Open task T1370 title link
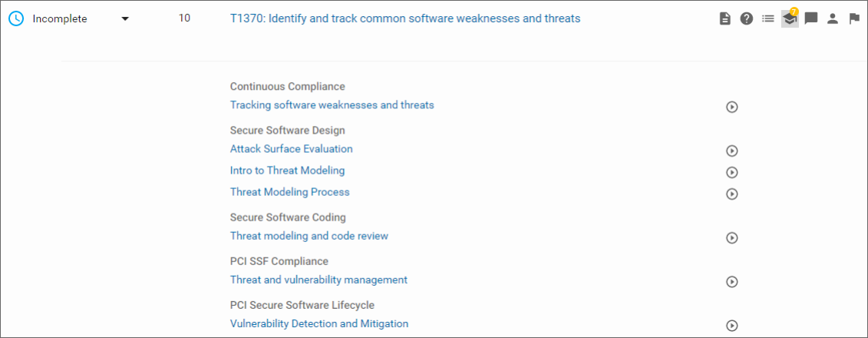 click(404, 18)
